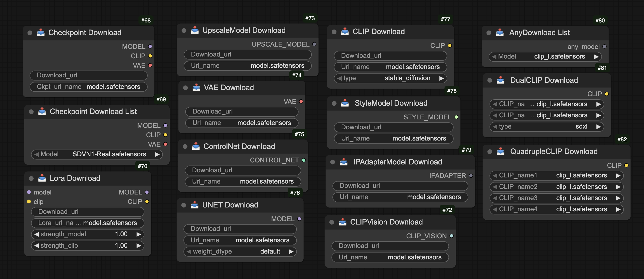Open the CLIP_name4 combo in QuadrupleCLIP Download
The image size is (644, 279).
point(557,209)
